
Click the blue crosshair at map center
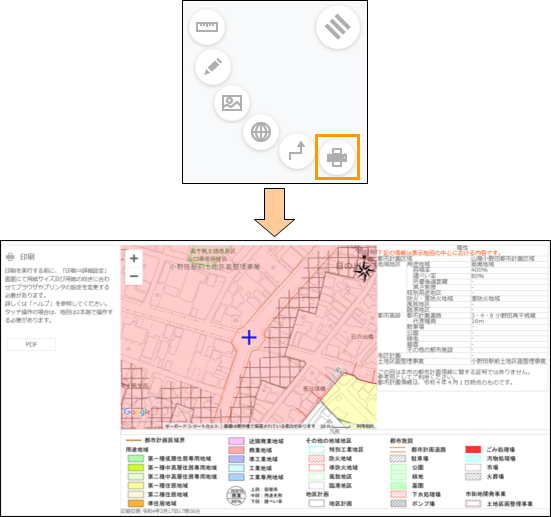coord(249,337)
